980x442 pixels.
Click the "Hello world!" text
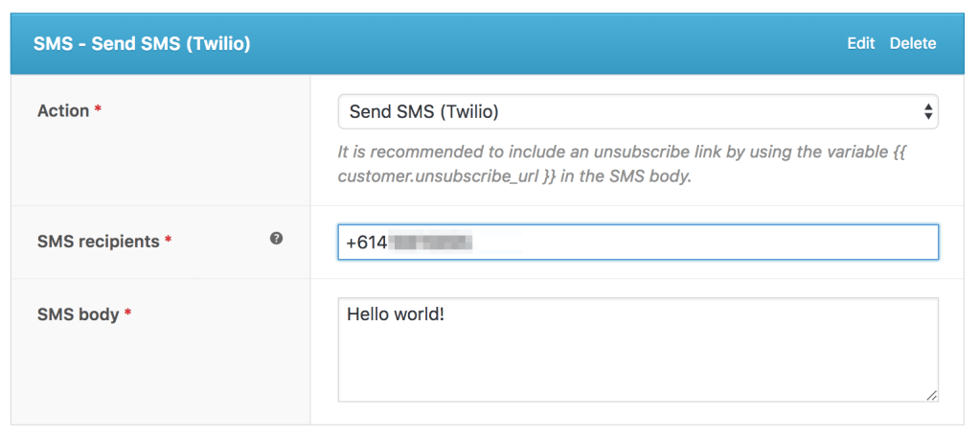click(x=395, y=314)
